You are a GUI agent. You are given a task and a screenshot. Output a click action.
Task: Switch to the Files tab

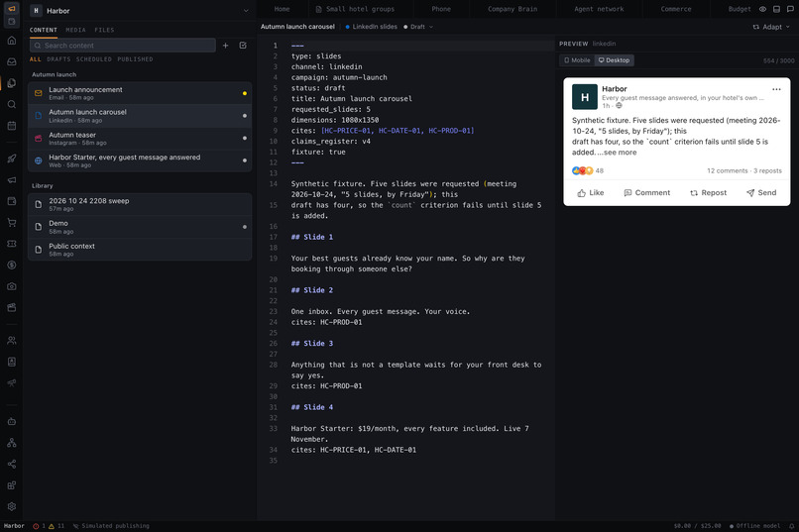pyautogui.click(x=104, y=30)
